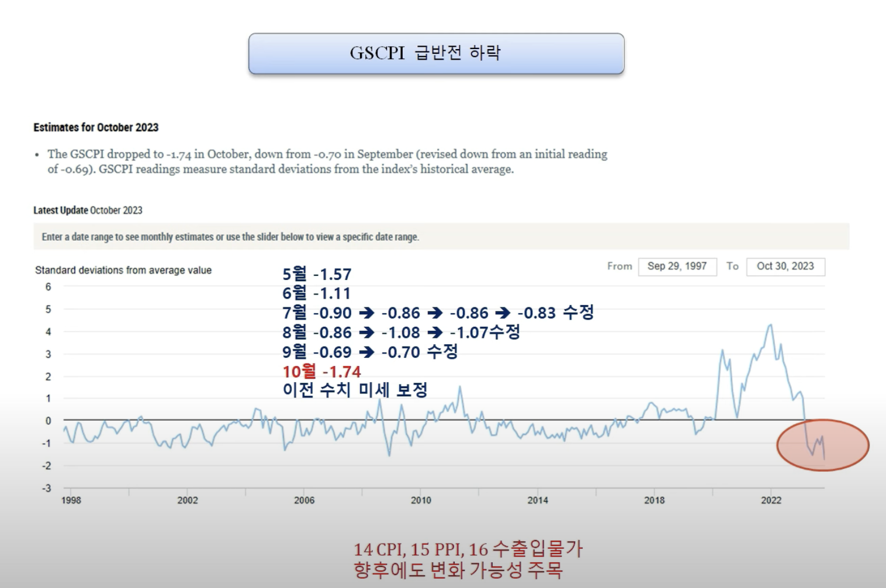Click the date range instruction bar
Screen dimensions: 886x588
(441, 237)
